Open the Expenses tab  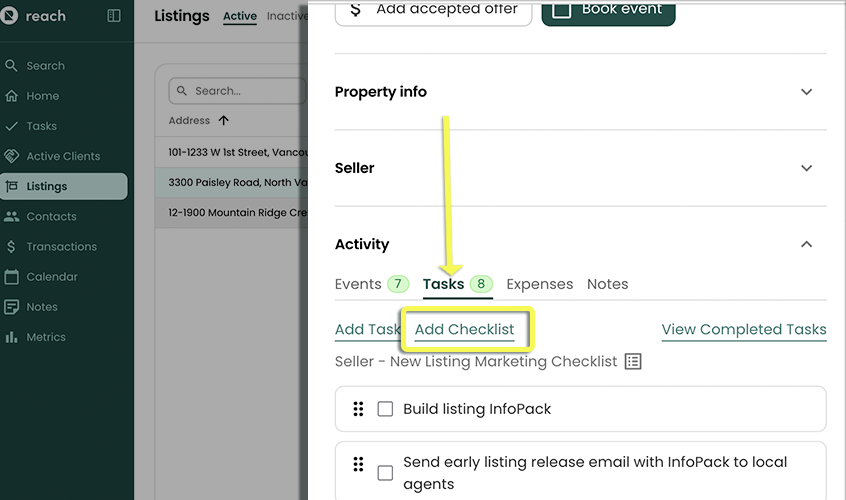[x=539, y=284]
